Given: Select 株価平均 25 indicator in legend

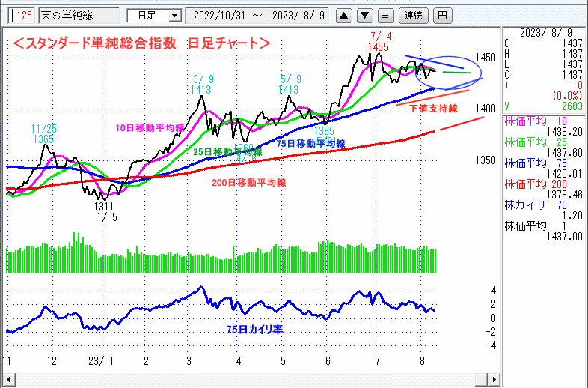Looking at the screenshot, I should (545, 141).
